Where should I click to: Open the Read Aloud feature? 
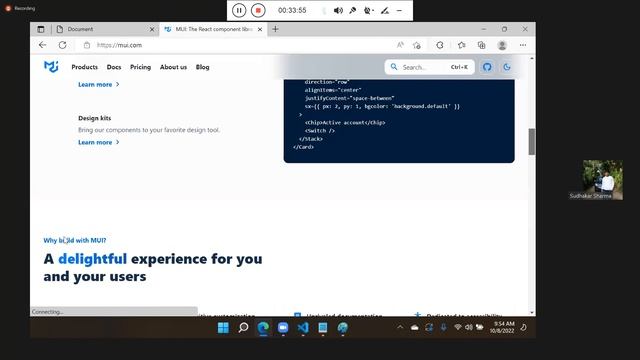400,45
